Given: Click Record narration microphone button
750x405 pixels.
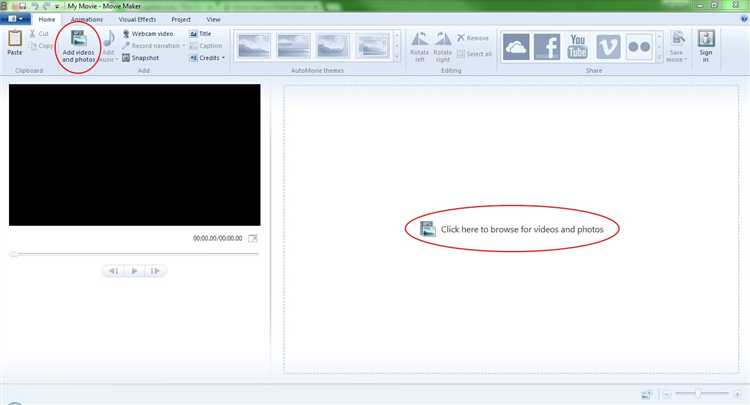Looking at the screenshot, I should (x=153, y=46).
